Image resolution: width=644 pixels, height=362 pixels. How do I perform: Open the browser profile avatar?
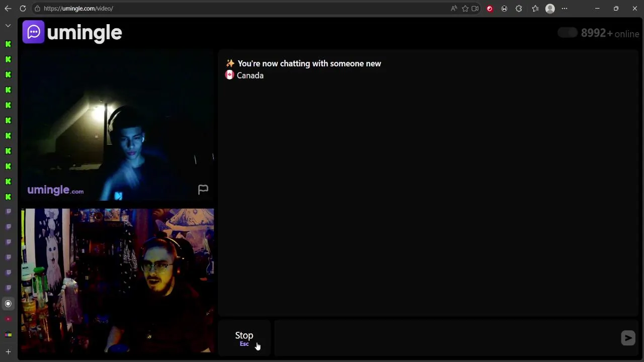coord(550,9)
